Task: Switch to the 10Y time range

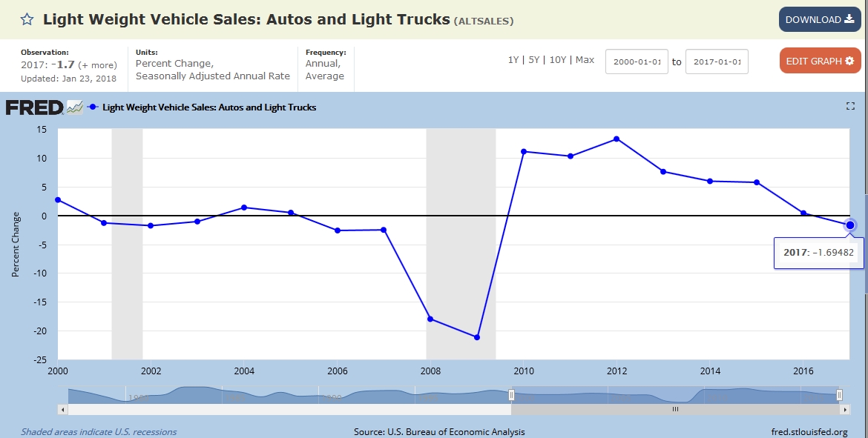Action: 556,60
